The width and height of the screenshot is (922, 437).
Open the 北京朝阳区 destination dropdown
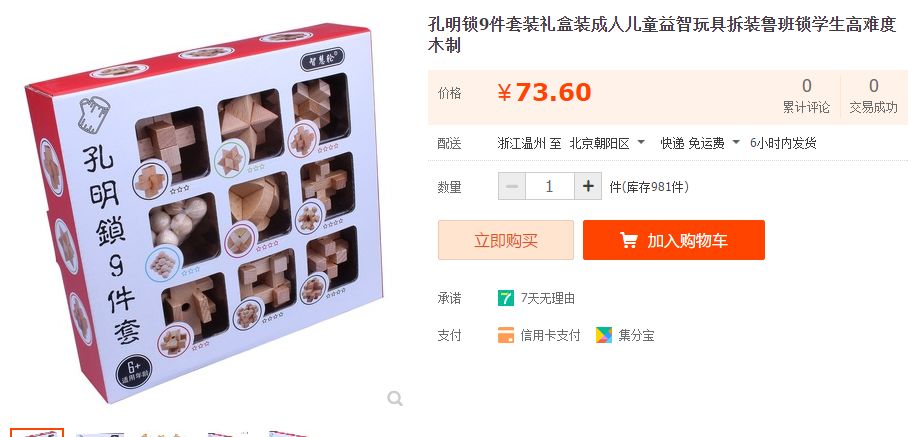(607, 143)
